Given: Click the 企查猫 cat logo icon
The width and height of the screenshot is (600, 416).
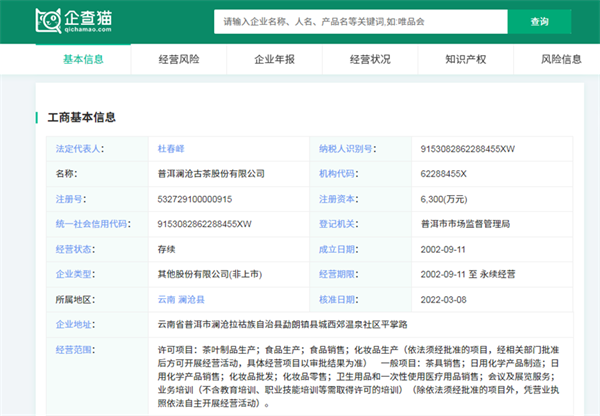Looking at the screenshot, I should [44, 21].
